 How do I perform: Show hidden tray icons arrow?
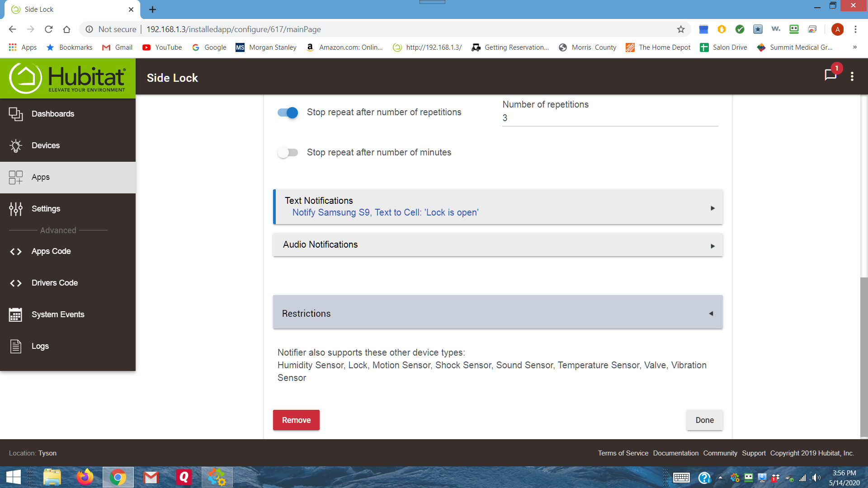coord(720,478)
